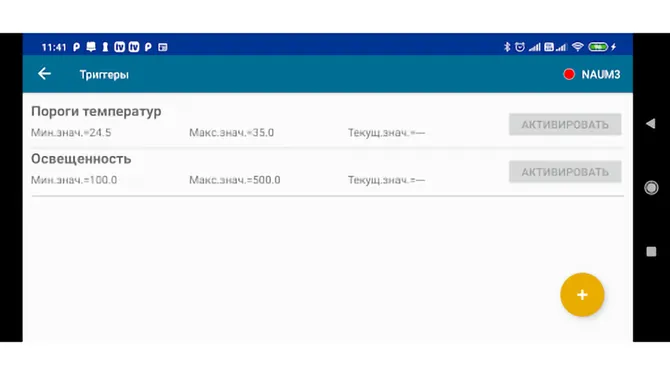Click the NAUM3 device name
This screenshot has width=670, height=376.
pyautogui.click(x=600, y=74)
